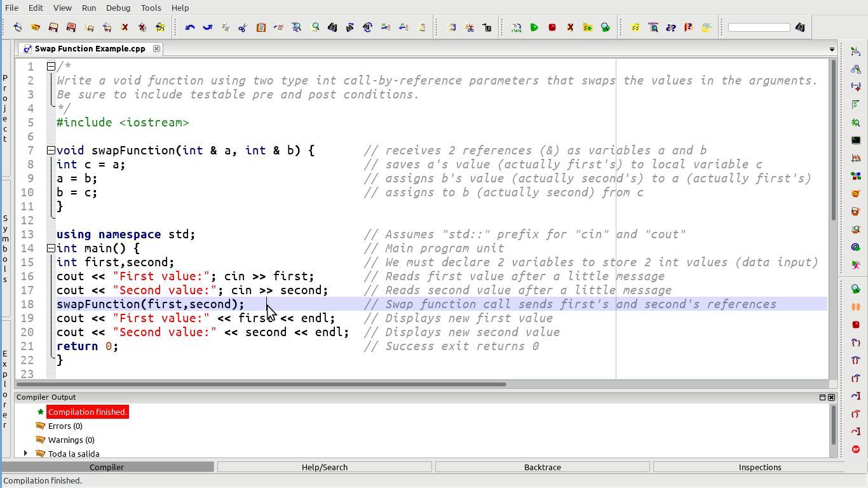This screenshot has height=488, width=868.
Task: Click the toolbar quick search text field
Action: (759, 27)
